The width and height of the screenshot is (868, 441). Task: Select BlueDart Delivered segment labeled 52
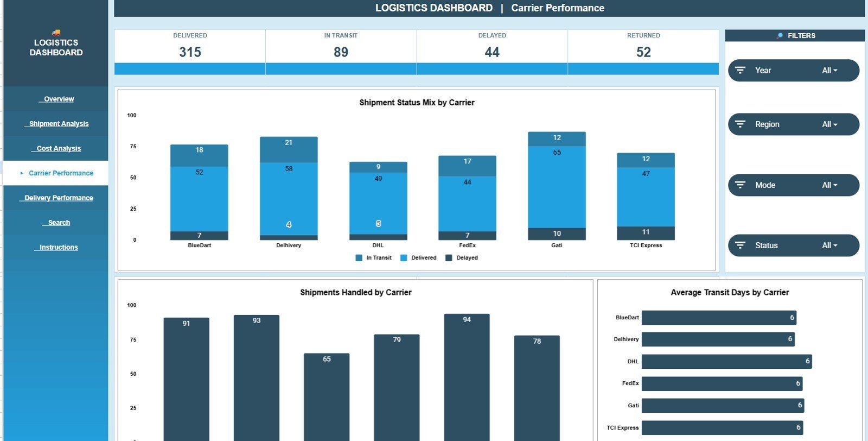199,199
